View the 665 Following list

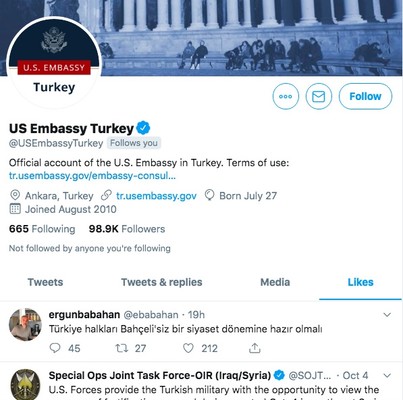pyautogui.click(x=42, y=229)
